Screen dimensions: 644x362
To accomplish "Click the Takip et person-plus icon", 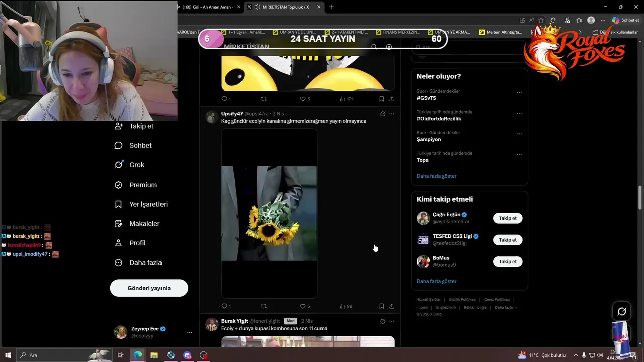I will click(x=119, y=126).
